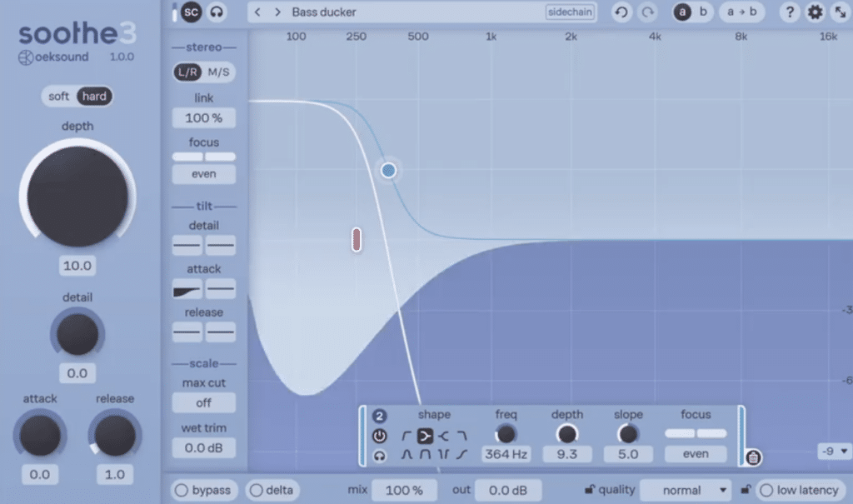Open global focus even selector
Screen dimensions: 853x504
204,174
